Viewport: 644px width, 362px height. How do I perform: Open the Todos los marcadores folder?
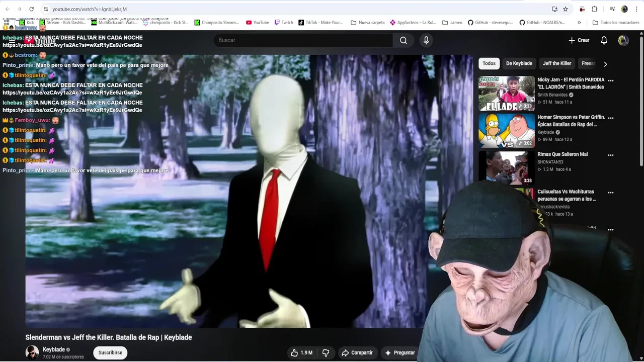coord(616,22)
